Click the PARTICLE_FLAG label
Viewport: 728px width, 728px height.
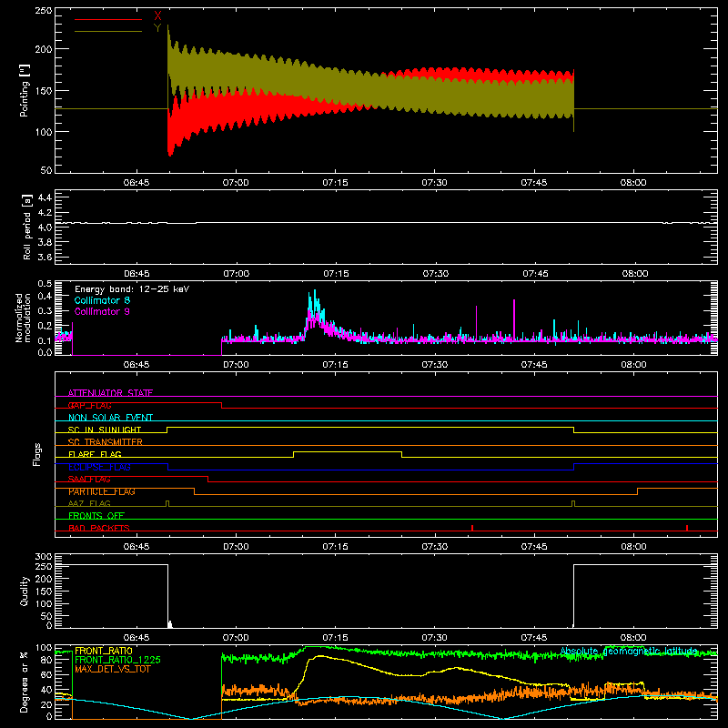(x=102, y=491)
